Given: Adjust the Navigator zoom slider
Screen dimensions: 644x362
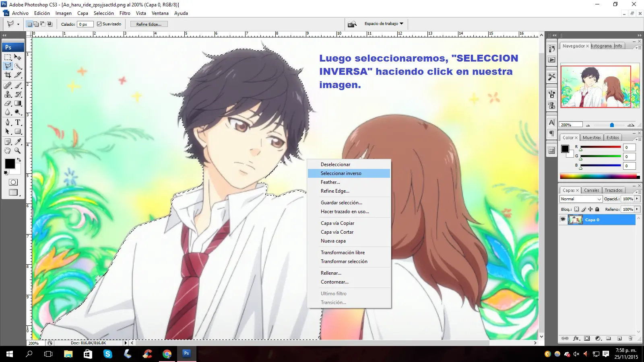Looking at the screenshot, I should (612, 125).
